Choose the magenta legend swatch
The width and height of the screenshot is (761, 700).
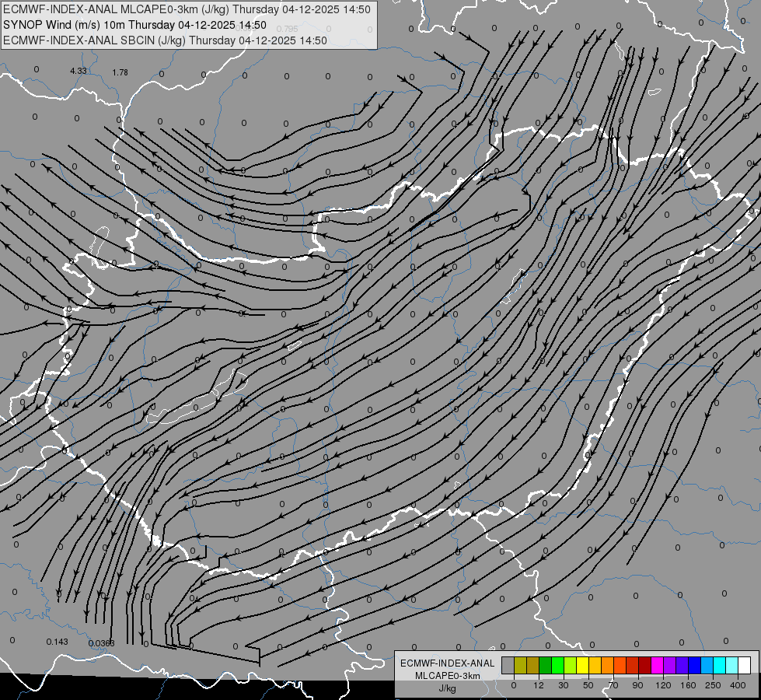coord(657,665)
